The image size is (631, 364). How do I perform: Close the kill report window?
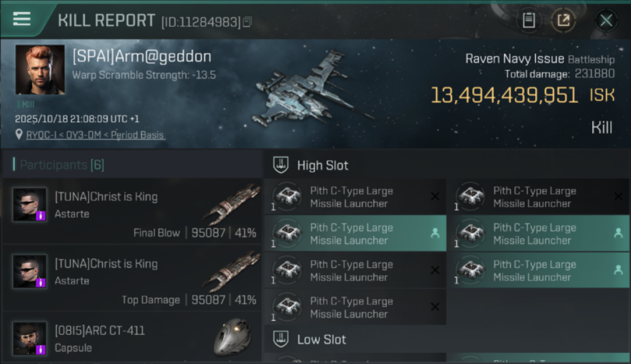(606, 20)
